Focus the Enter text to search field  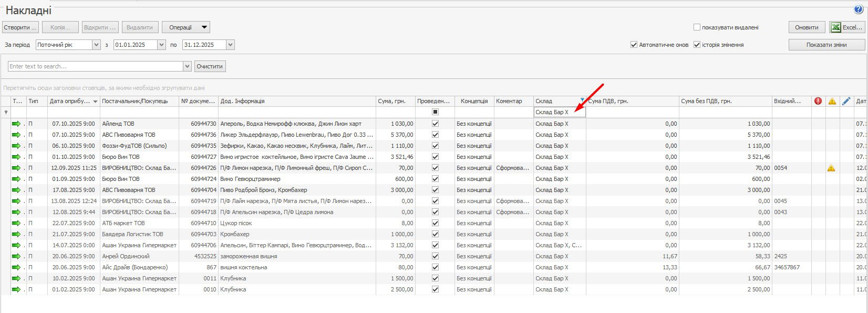pyautogui.click(x=95, y=66)
